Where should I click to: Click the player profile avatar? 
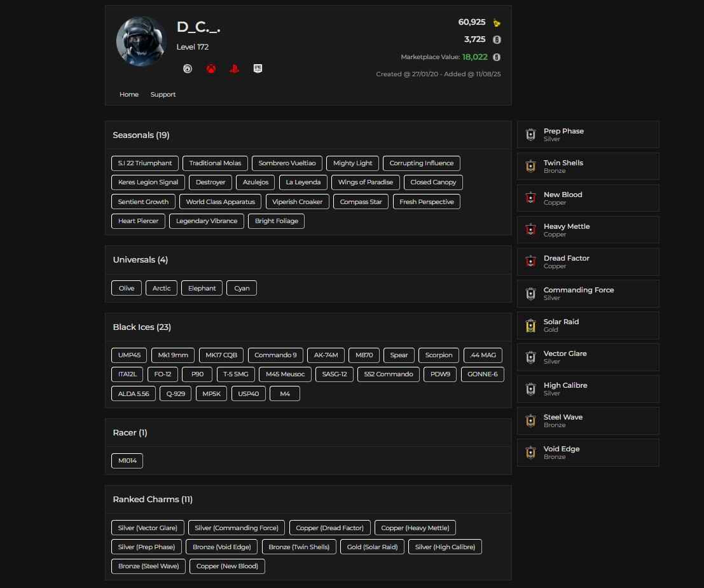(x=141, y=41)
